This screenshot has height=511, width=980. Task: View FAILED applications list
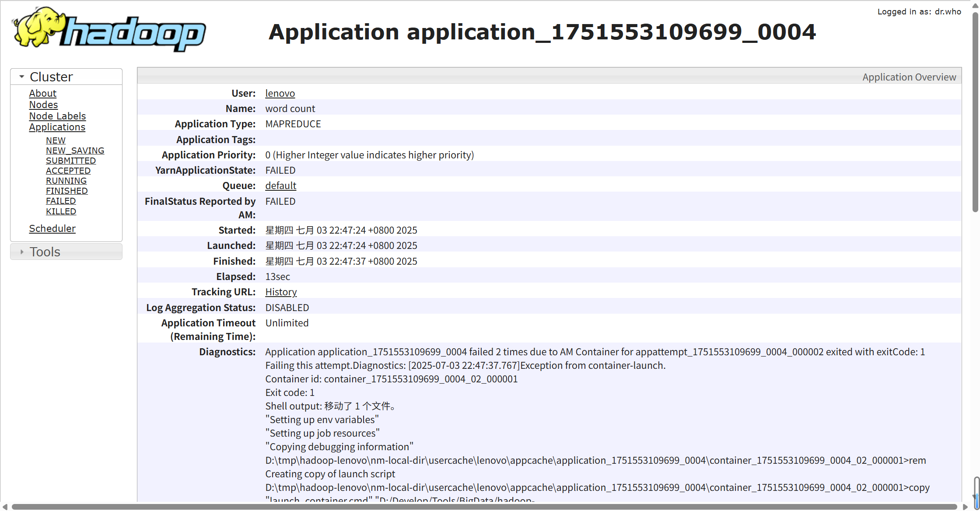pyautogui.click(x=61, y=201)
